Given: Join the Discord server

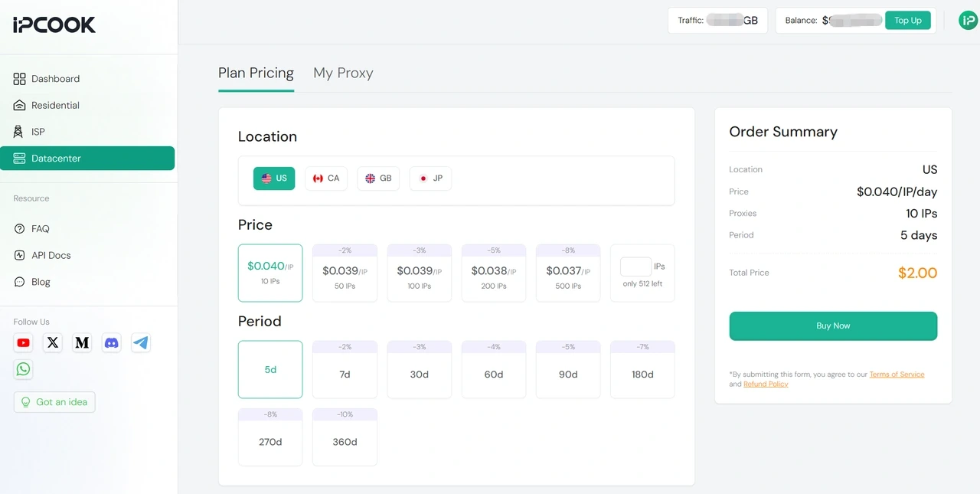Looking at the screenshot, I should 111,342.
